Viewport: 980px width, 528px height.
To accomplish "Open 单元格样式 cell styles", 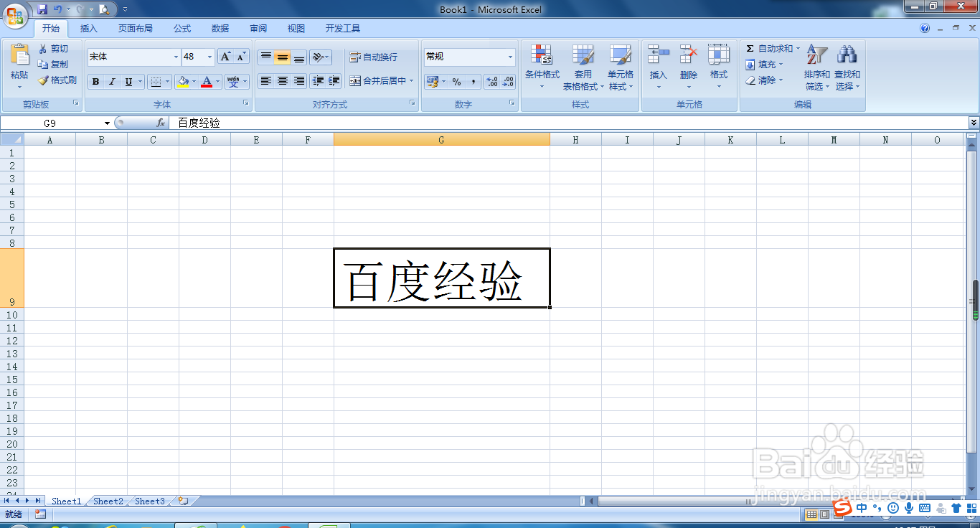I will coord(621,67).
